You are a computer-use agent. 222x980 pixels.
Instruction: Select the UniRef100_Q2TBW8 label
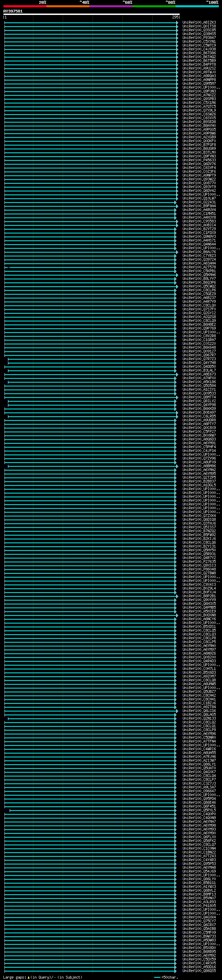[x=199, y=573]
